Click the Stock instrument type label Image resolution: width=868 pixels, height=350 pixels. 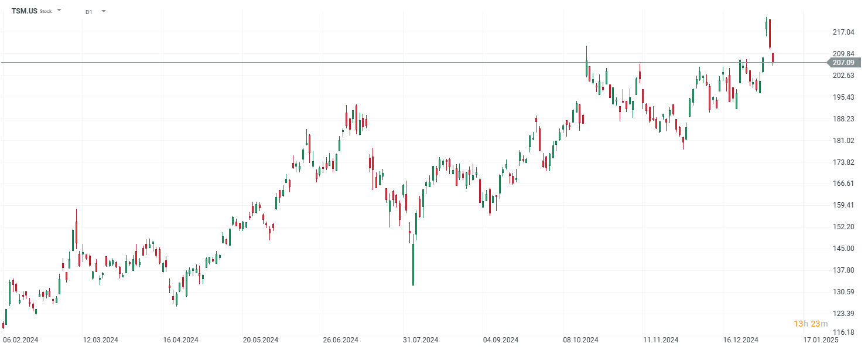(46, 12)
